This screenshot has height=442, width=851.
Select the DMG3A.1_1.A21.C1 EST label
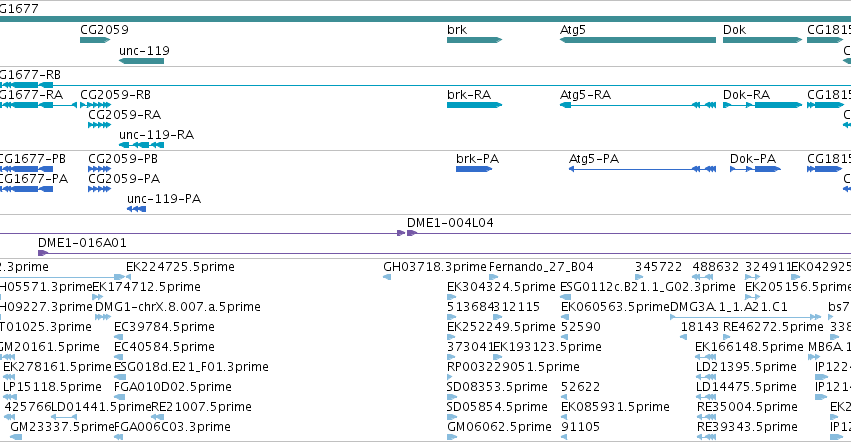coord(729,307)
